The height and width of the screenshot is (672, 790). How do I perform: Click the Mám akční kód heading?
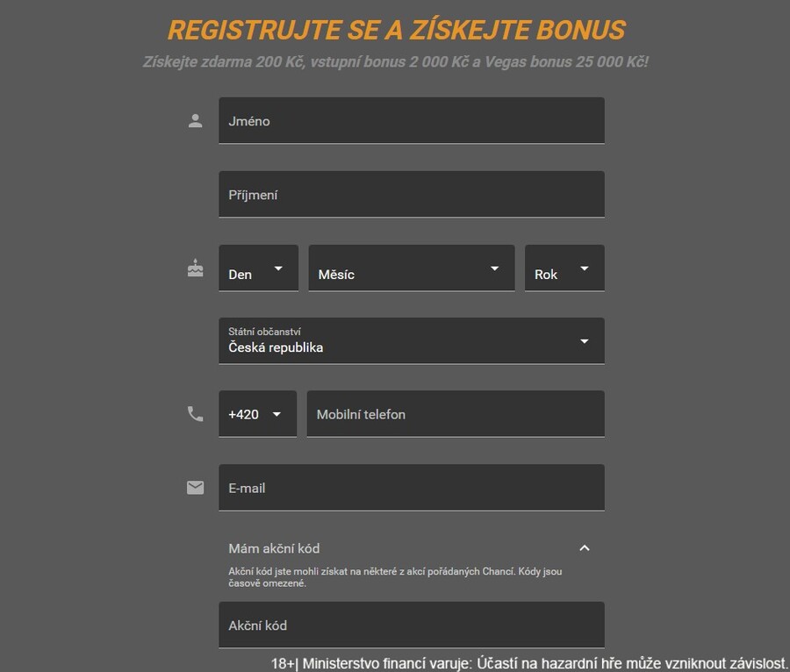pyautogui.click(x=274, y=548)
